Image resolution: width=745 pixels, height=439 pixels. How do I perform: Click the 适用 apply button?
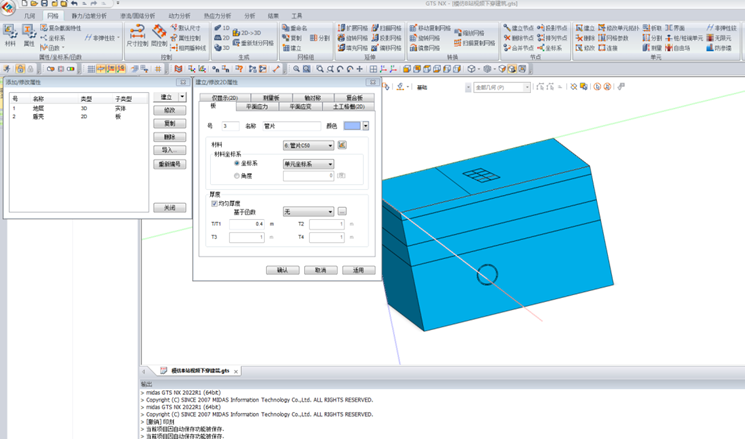pyautogui.click(x=358, y=270)
